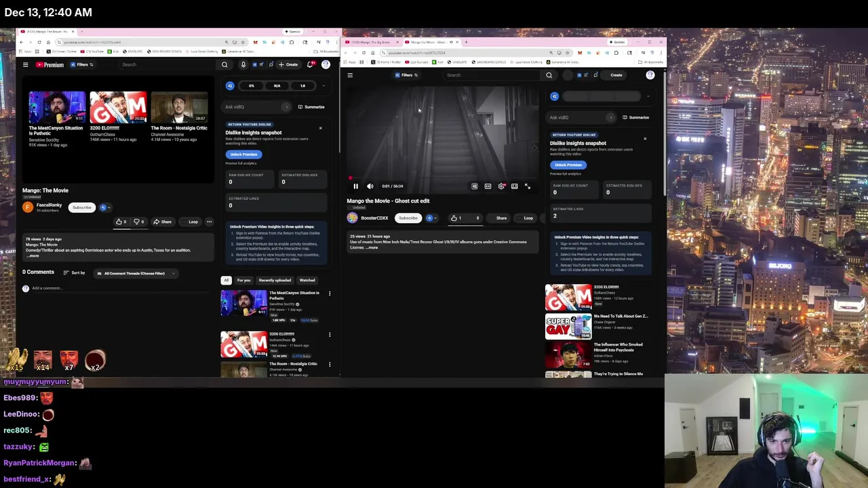Click Summarize in left vidIQ panel
Viewport: 868px width, 488px height.
point(311,107)
